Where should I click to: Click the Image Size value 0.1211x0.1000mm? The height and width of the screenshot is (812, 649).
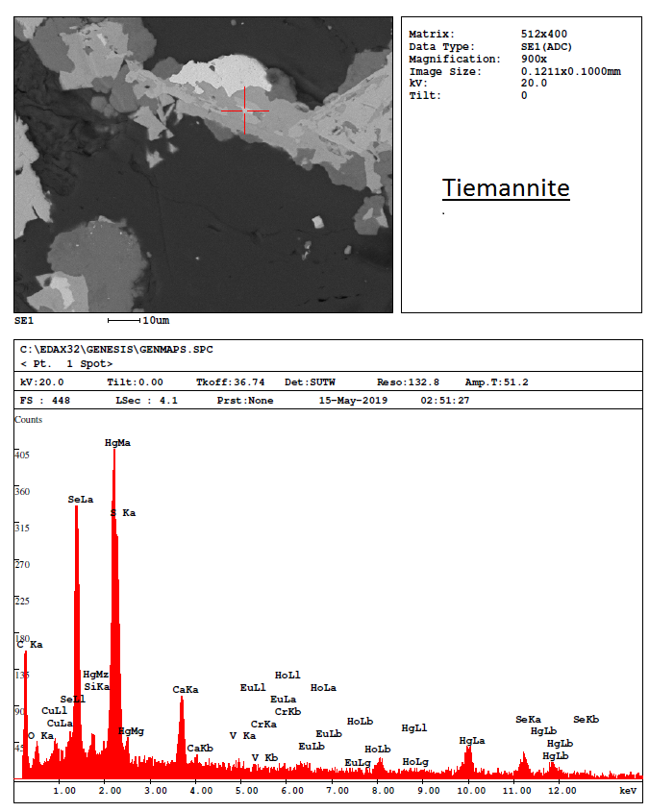coord(571,71)
